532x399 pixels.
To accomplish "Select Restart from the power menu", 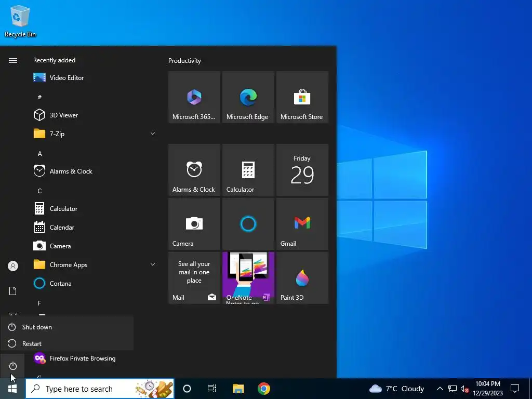I will [67, 344].
